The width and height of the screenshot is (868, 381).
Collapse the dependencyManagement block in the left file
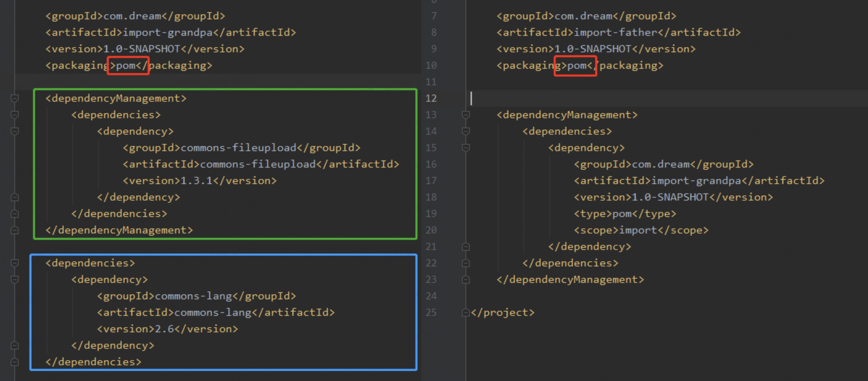pos(14,98)
